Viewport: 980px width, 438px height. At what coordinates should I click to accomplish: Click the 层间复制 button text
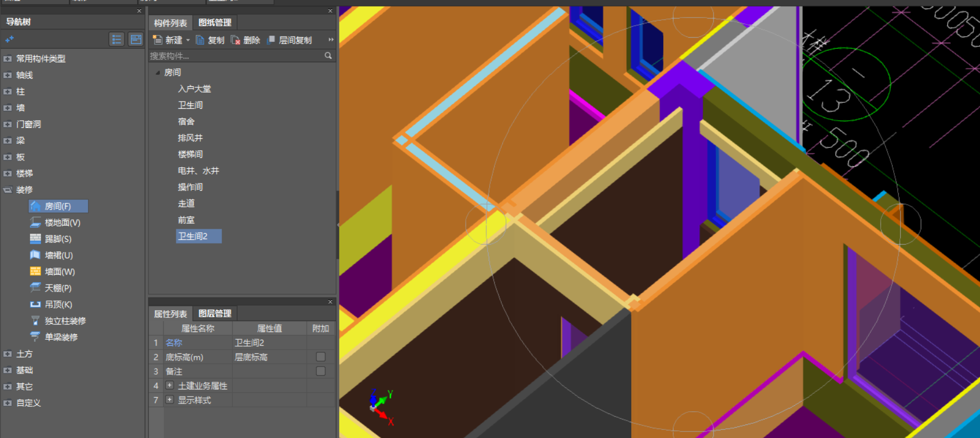pos(295,40)
